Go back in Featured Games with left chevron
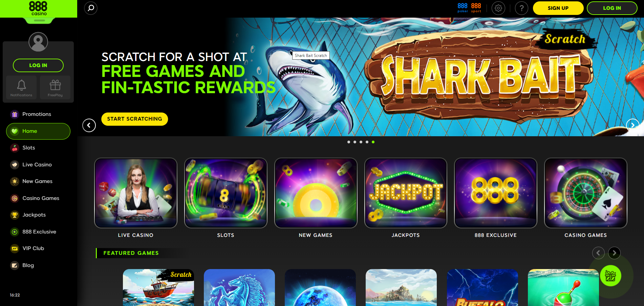This screenshot has height=306, width=644. (x=598, y=253)
